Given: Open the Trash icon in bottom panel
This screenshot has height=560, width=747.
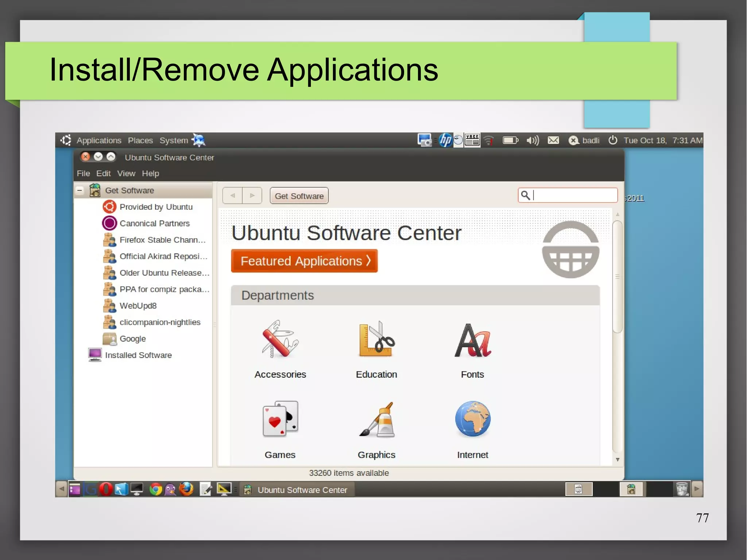Looking at the screenshot, I should point(682,489).
